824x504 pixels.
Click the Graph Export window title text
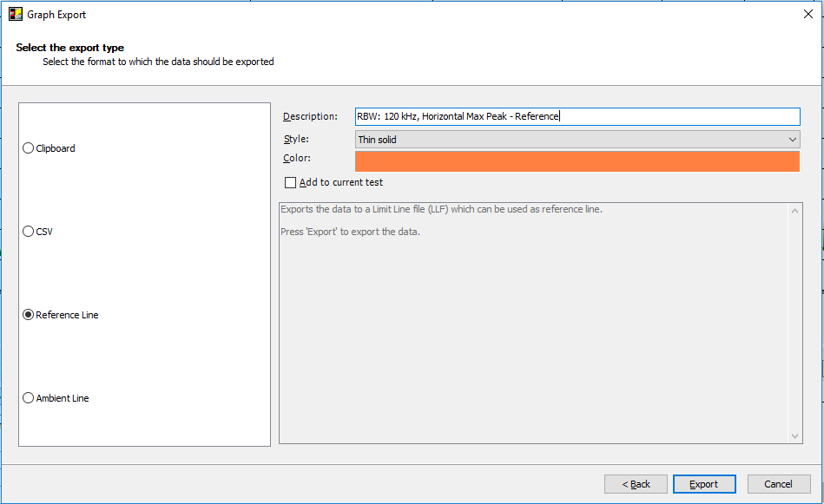(x=57, y=15)
